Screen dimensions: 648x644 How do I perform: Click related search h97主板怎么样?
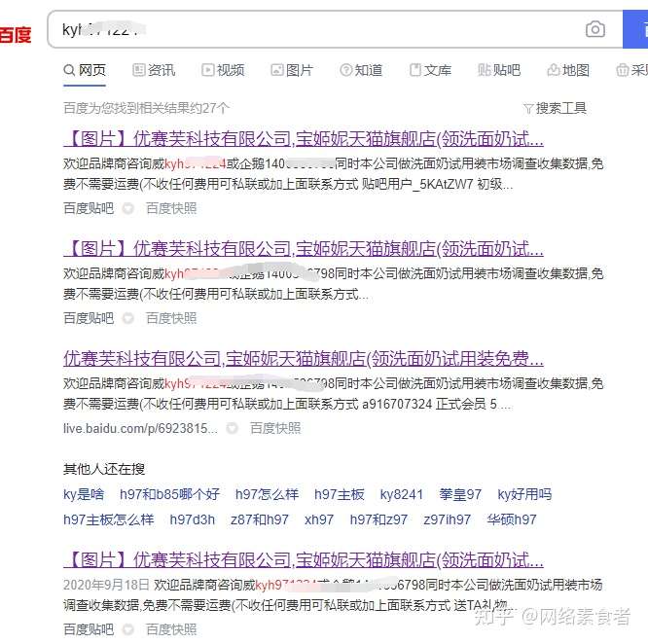coord(109,519)
